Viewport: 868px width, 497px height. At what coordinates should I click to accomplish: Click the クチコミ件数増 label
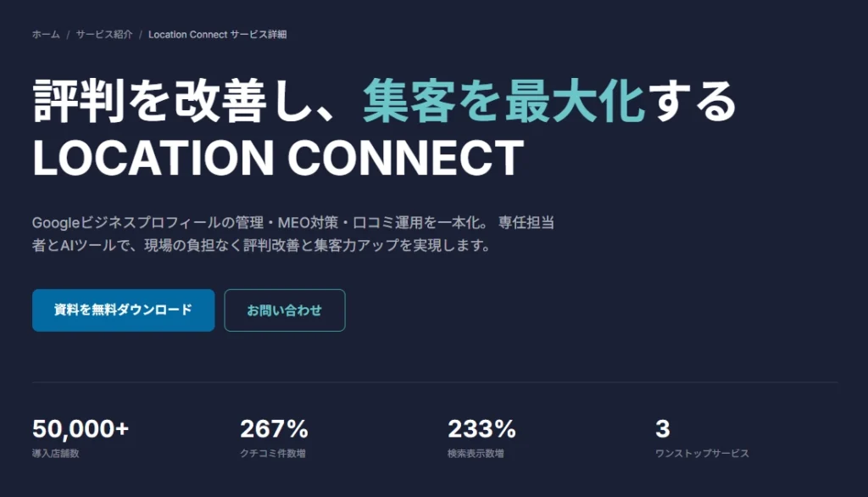click(x=272, y=454)
